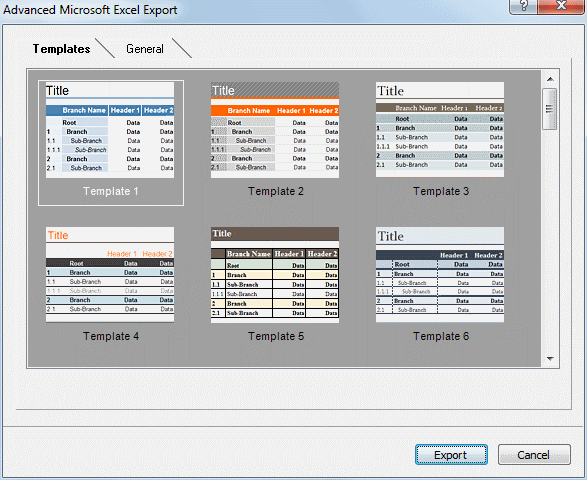
Task: Click the template list scrollbar thumb
Action: 550,109
